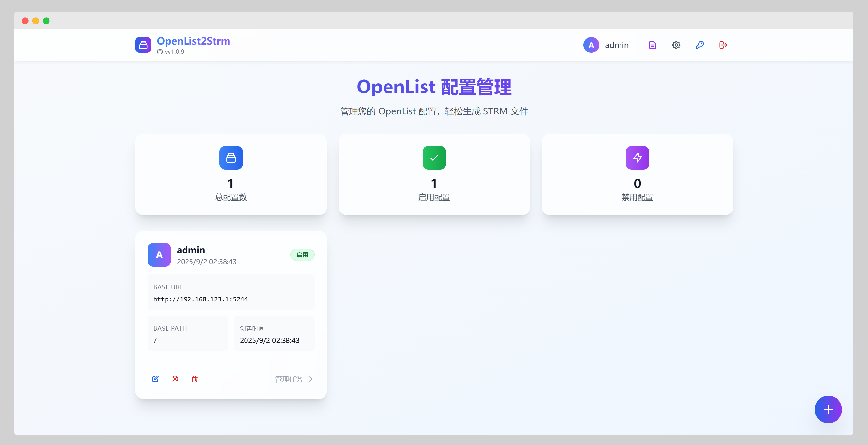Click the key icon to change password
The height and width of the screenshot is (445, 868).
click(x=700, y=45)
